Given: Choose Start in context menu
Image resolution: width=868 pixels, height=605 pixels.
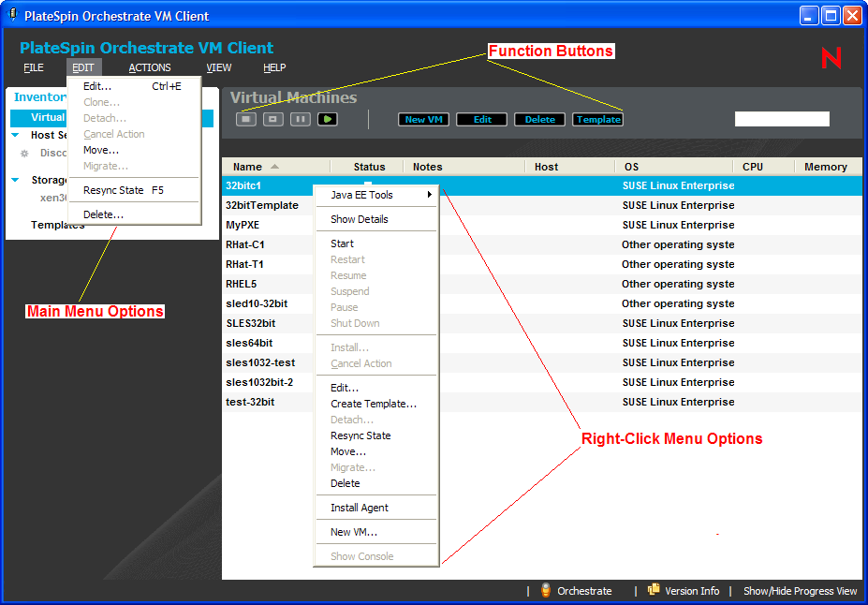Looking at the screenshot, I should pos(376,243).
